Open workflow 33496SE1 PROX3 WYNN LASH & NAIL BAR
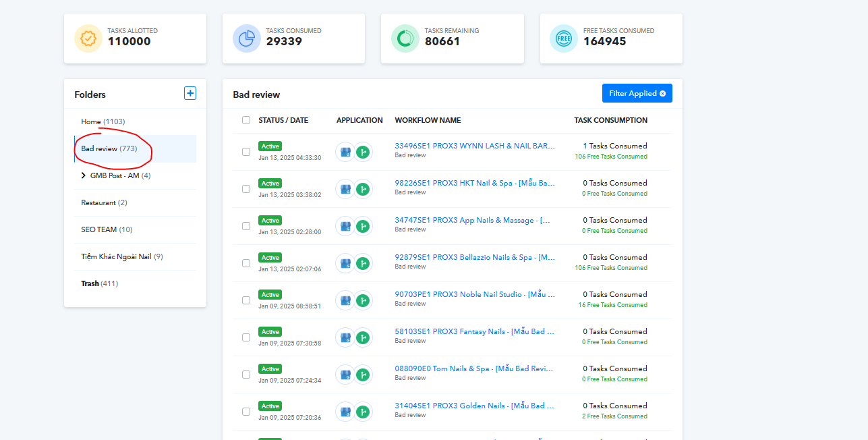 (x=475, y=146)
